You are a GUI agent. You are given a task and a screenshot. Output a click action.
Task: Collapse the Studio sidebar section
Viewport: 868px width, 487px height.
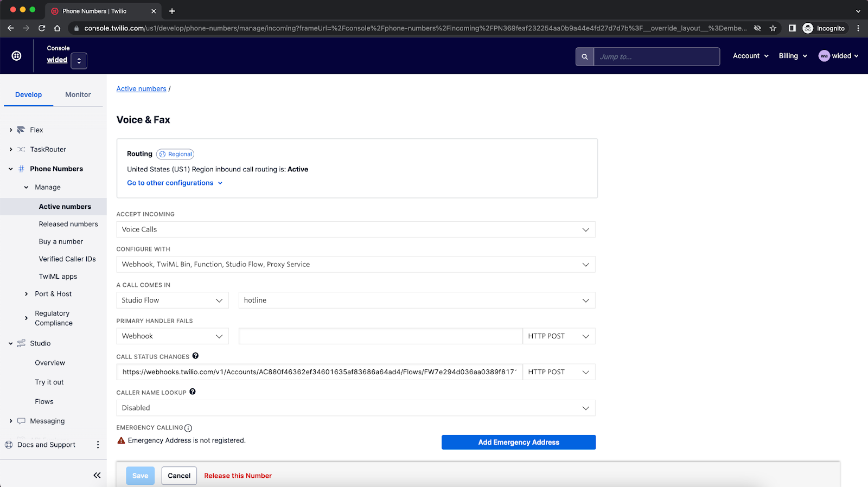[x=11, y=344]
